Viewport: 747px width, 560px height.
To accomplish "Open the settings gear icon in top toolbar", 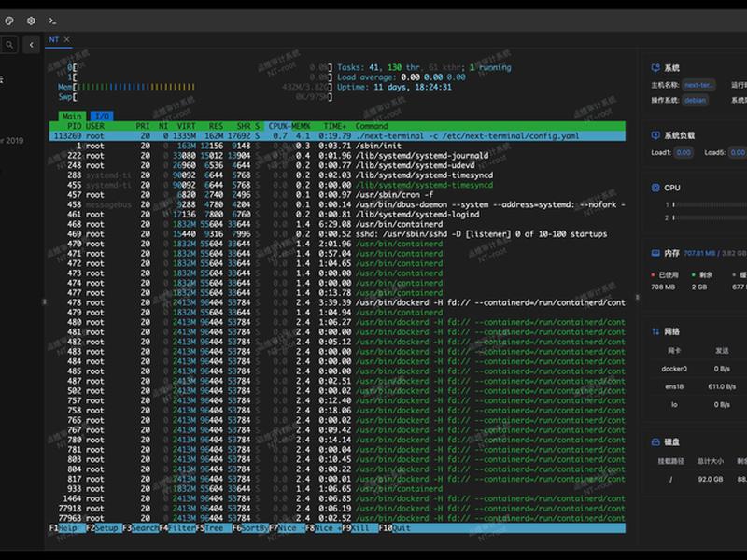I will click(31, 21).
